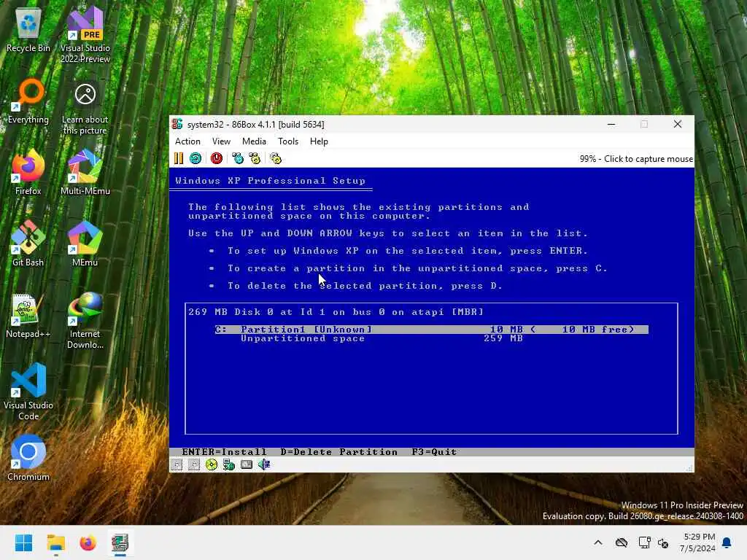Click the network status bar icon
Viewport: 747px width, 560px height.
click(x=228, y=464)
